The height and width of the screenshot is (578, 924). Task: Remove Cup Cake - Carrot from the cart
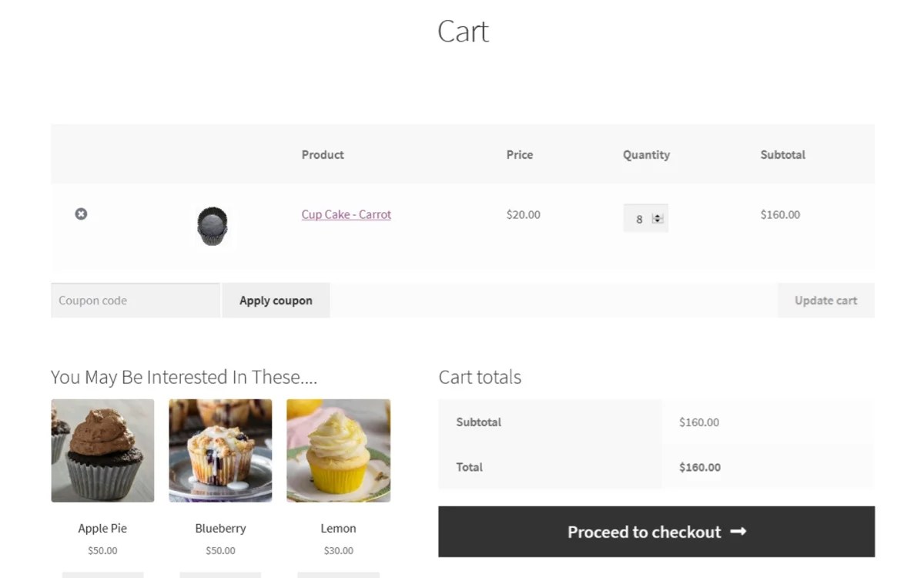pos(81,214)
